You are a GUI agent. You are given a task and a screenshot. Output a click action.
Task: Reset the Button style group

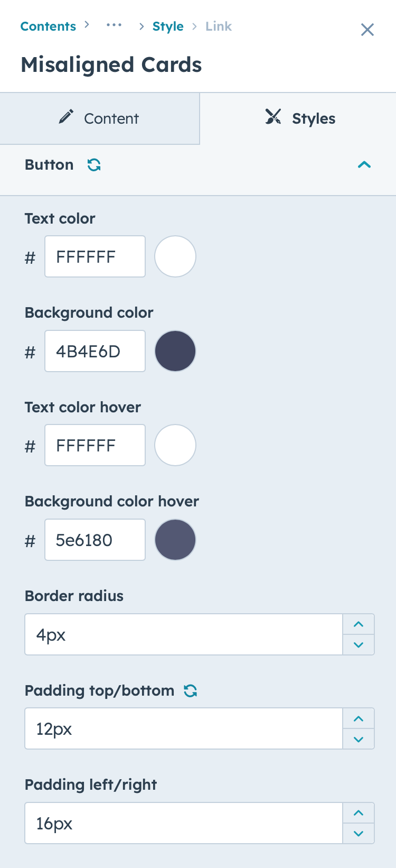coord(94,165)
